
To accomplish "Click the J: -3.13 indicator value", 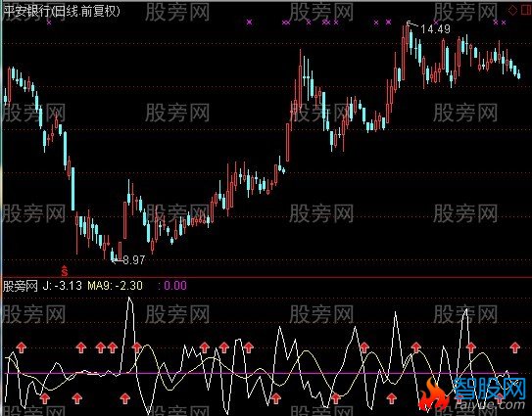I will click(x=63, y=286).
